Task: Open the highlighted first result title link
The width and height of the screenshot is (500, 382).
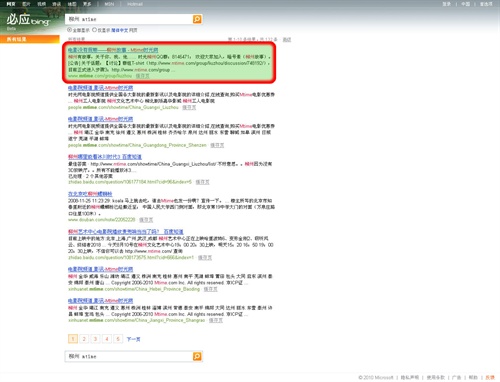Action: (x=113, y=50)
